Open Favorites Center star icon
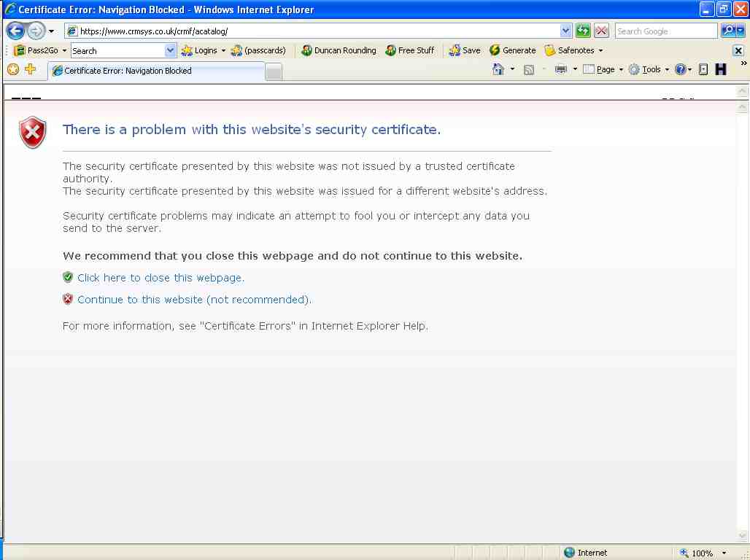This screenshot has height=560, width=750. pyautogui.click(x=12, y=69)
